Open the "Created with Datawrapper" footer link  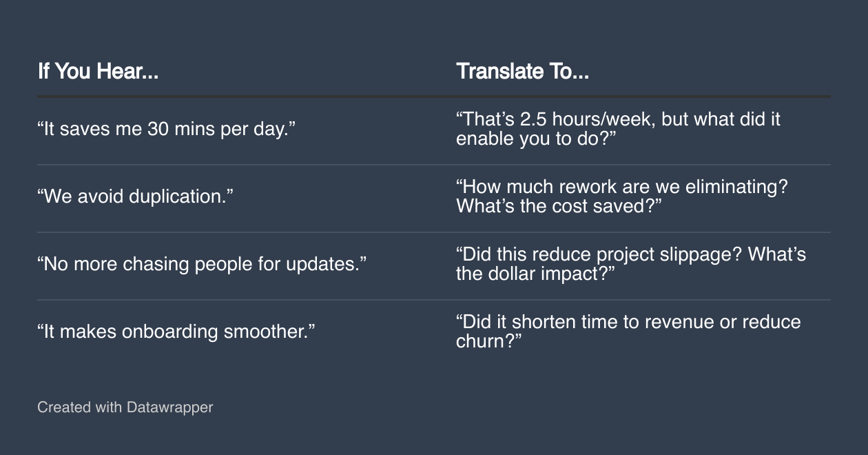tap(125, 407)
